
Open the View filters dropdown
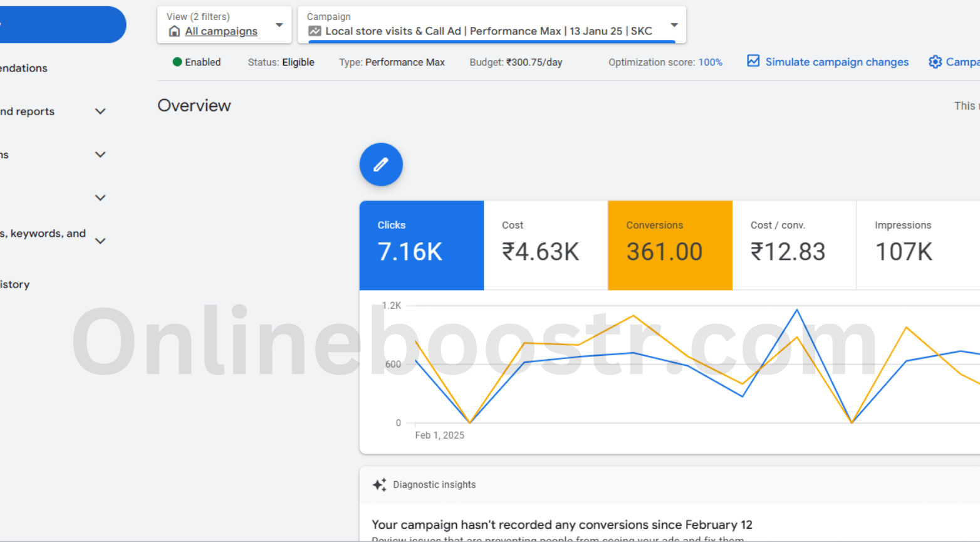pos(278,25)
